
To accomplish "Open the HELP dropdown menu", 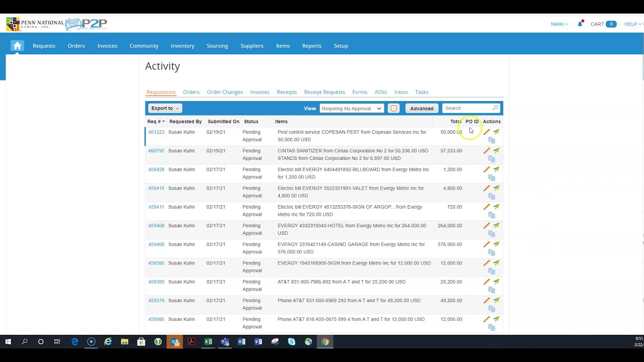I will (x=632, y=24).
